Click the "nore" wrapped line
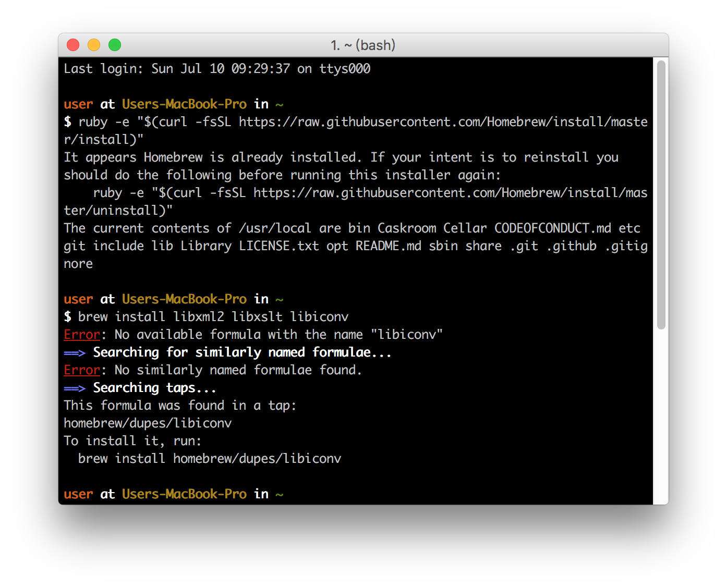Viewport: 727px width, 588px height. (78, 264)
